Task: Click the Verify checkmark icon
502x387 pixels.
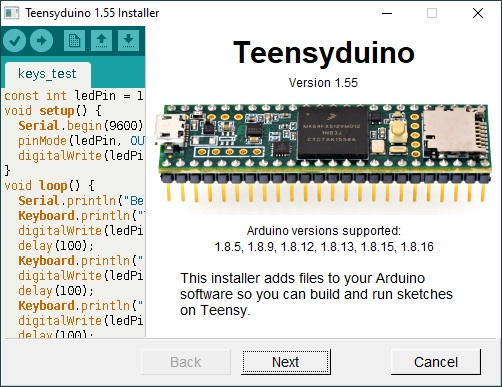Action: tap(14, 41)
